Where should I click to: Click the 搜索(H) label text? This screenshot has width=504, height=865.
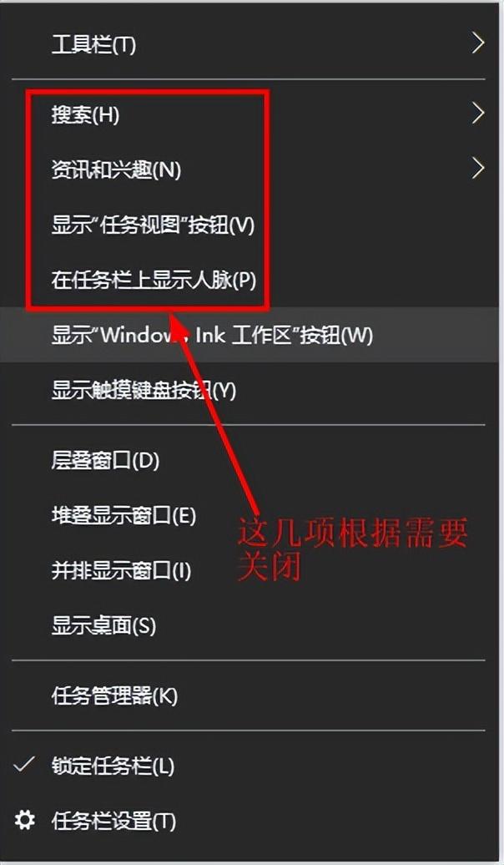tap(85, 114)
